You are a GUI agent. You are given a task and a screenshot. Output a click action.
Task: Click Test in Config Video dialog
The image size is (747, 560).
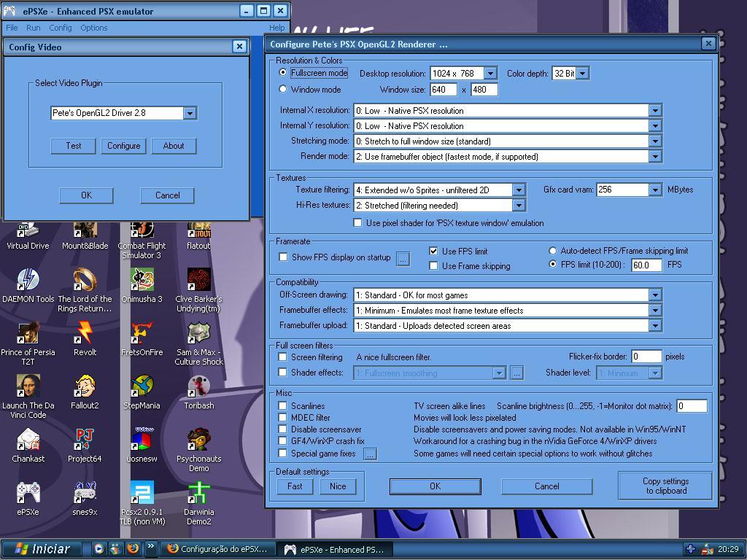(74, 146)
